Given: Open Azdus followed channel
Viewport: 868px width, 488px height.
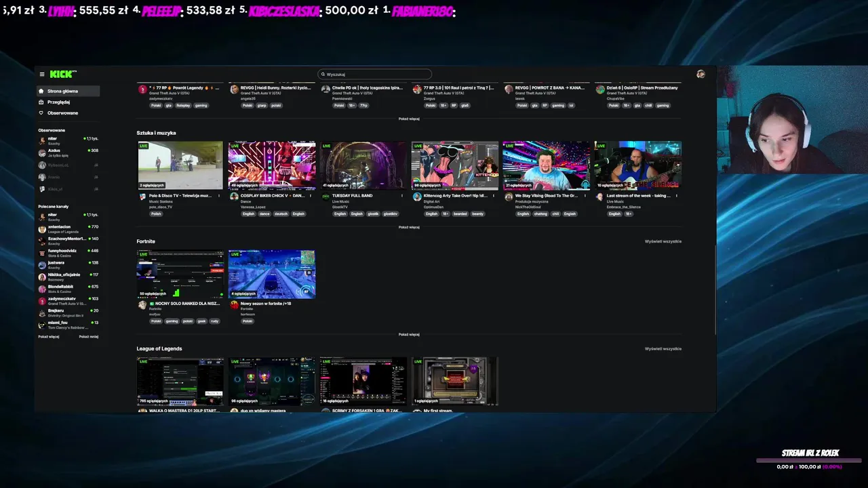Looking at the screenshot, I should (x=68, y=152).
